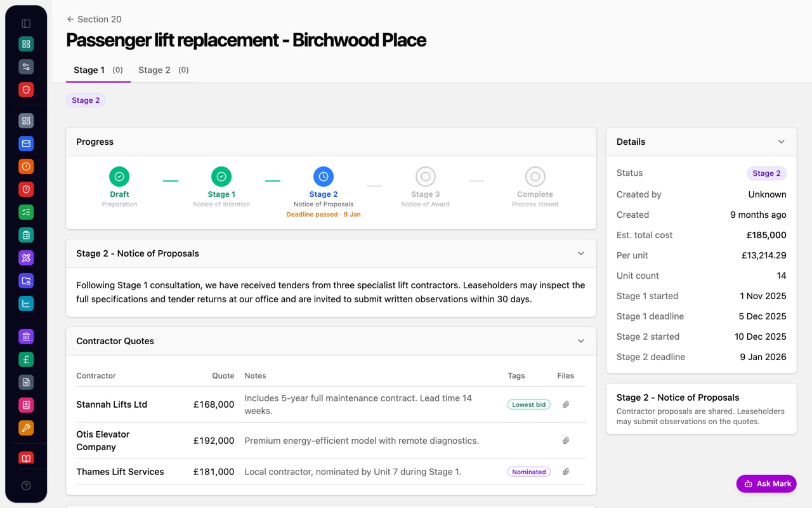Screen dimensions: 812x508
Task: Switch to the Stage 2 tab
Action: [164, 70]
